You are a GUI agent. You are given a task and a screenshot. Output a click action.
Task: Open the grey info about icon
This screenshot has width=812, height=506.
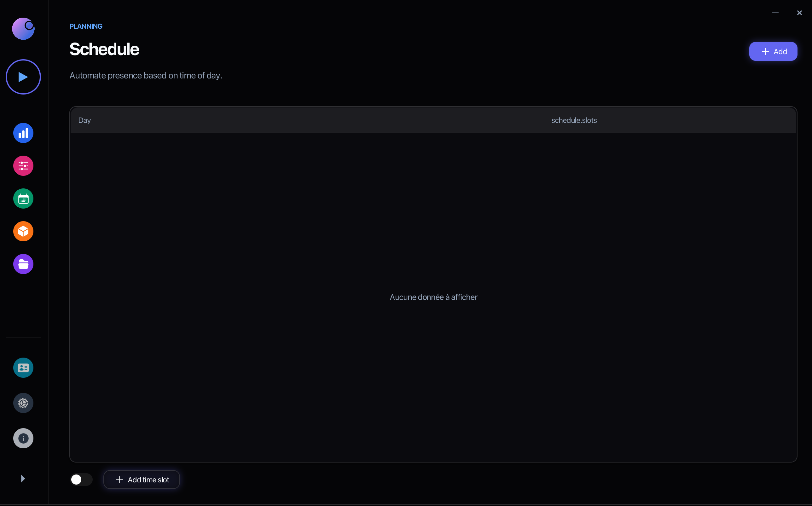[23, 438]
